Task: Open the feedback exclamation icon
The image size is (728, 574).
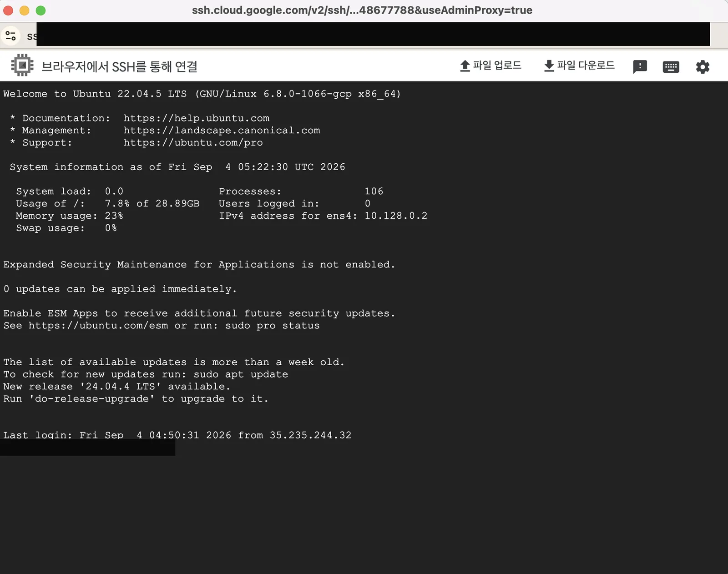Action: point(640,67)
